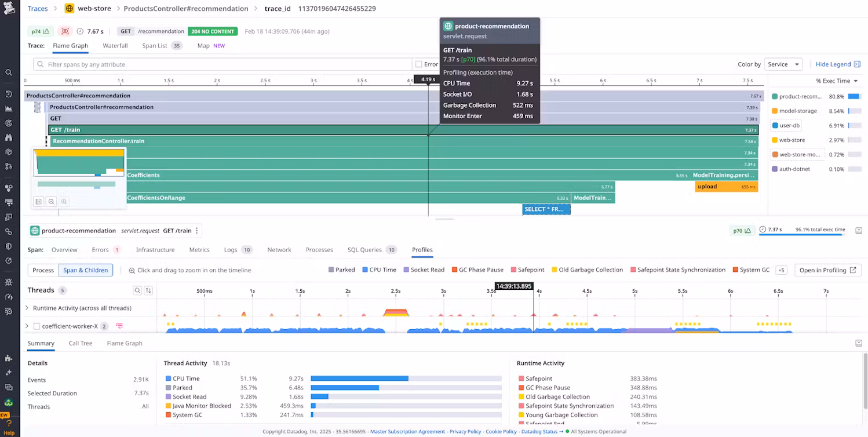Screen dimensions: 868x437
Task: Select the Process toggle button
Action: [x=43, y=270]
